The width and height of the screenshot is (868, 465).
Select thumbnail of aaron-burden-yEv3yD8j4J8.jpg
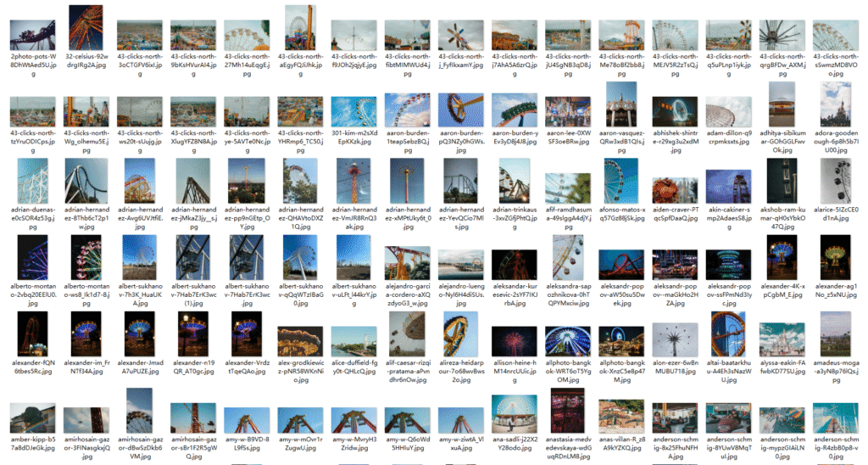515,110
